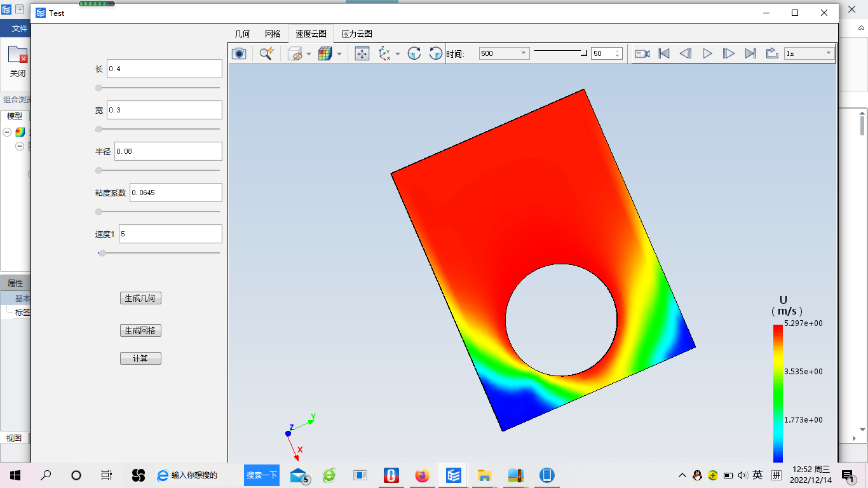Click the 速度1 input field
The image size is (868, 488).
170,234
